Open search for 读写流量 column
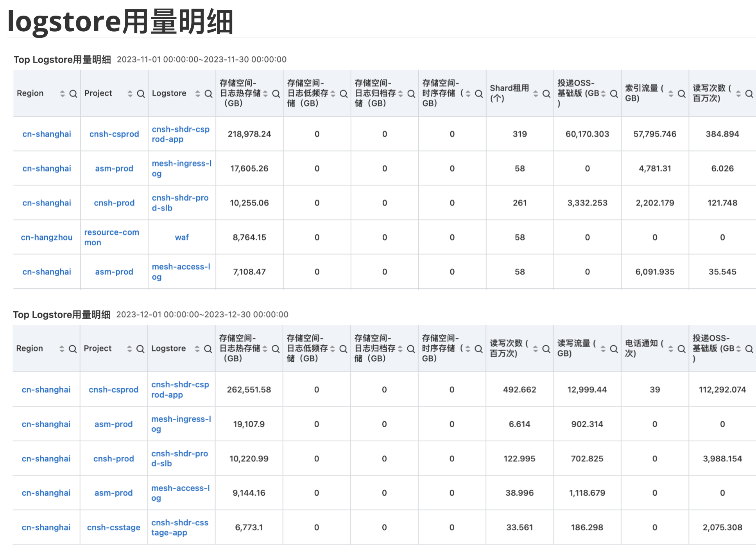This screenshot has height=546, width=756. tap(614, 349)
